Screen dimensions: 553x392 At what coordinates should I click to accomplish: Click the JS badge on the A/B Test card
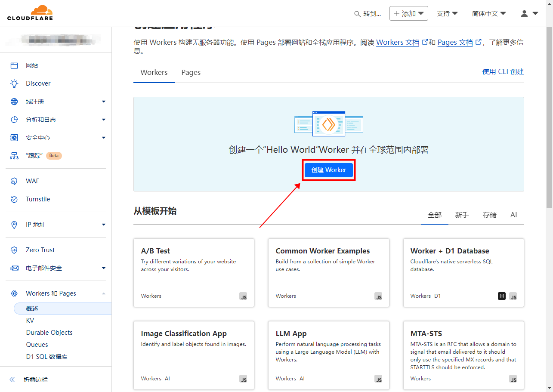pos(244,296)
